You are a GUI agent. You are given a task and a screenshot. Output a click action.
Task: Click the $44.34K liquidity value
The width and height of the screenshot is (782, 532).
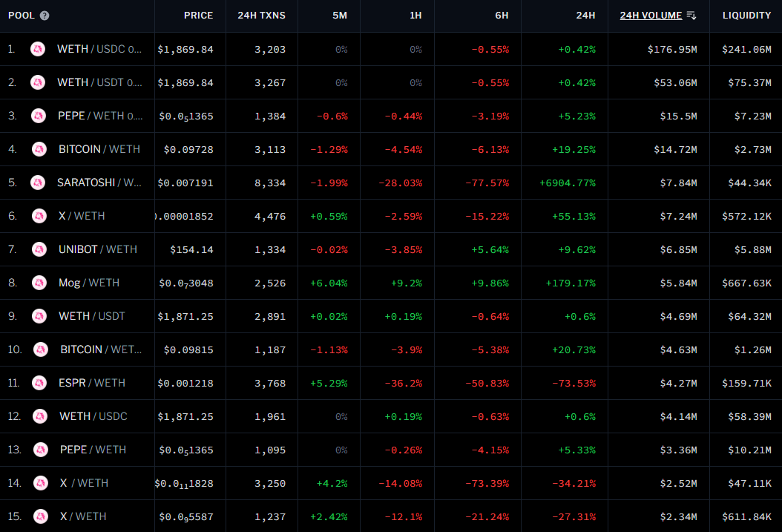tap(749, 183)
